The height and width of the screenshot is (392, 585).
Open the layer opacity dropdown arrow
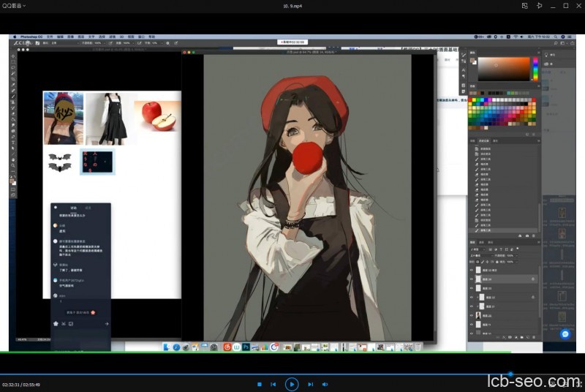click(x=517, y=256)
